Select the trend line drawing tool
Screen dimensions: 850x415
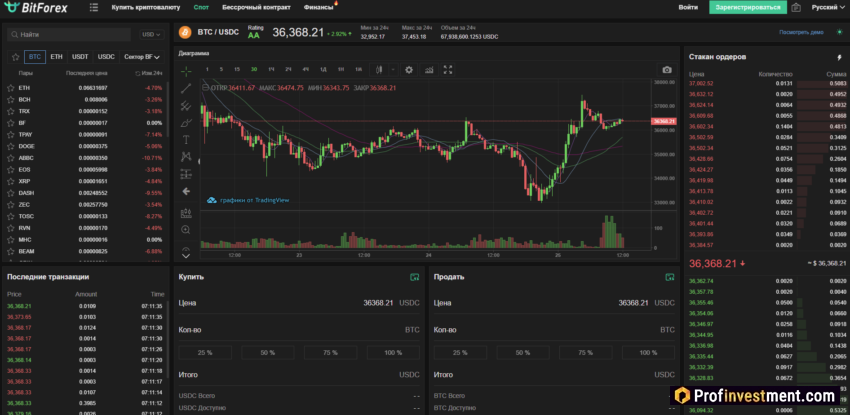186,88
